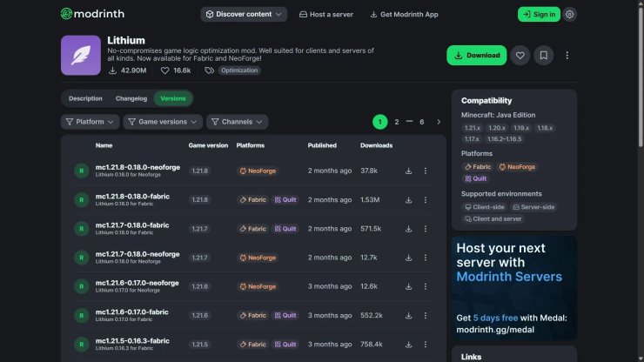Click Quilt tag in Compatibility panel
The height and width of the screenshot is (362, 644).
[x=476, y=178]
